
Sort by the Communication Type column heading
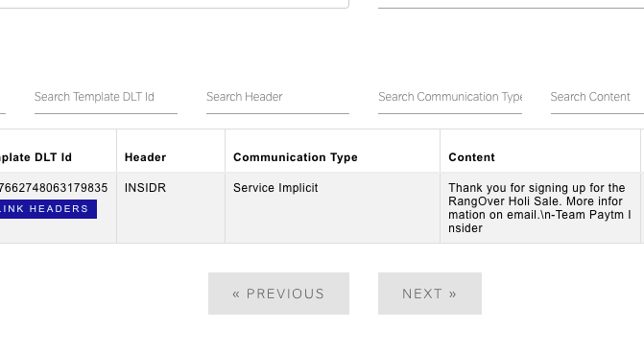[296, 157]
